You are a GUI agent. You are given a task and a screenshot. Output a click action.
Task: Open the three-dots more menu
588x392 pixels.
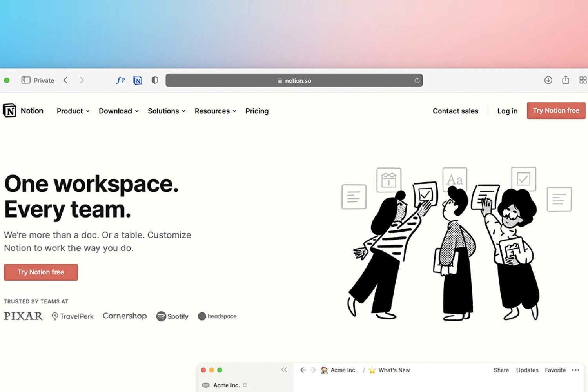click(575, 370)
